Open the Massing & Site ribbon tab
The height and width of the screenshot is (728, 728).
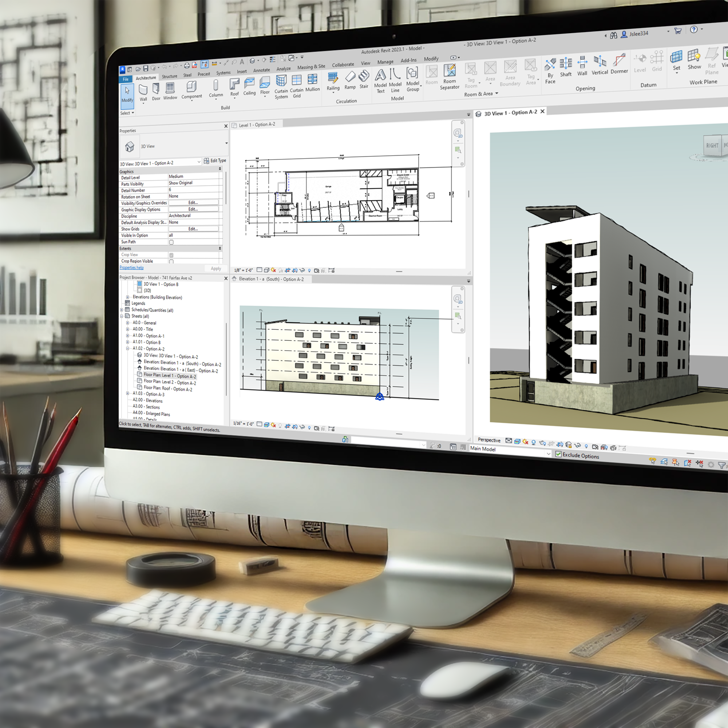point(311,67)
